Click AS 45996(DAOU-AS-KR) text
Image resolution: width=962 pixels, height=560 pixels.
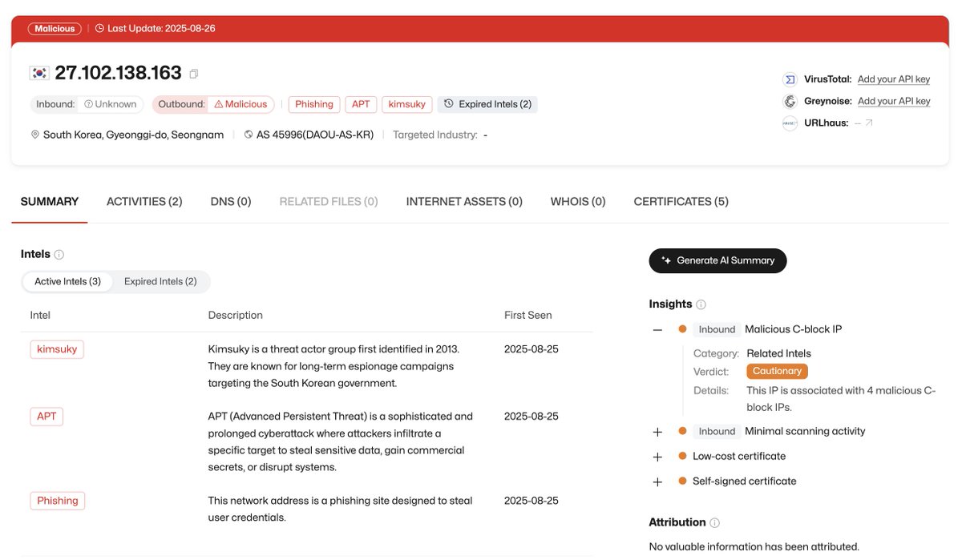[x=315, y=135]
